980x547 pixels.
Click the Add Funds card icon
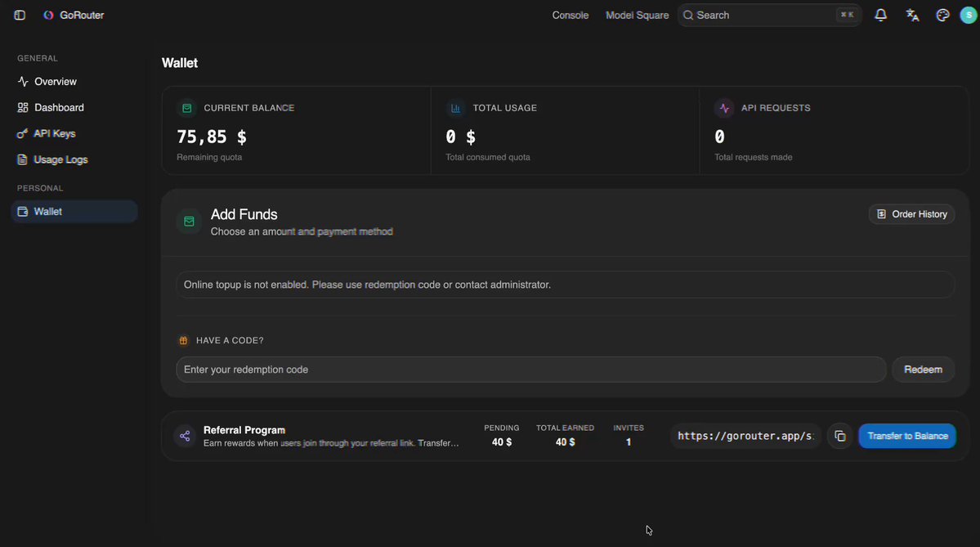(x=189, y=222)
